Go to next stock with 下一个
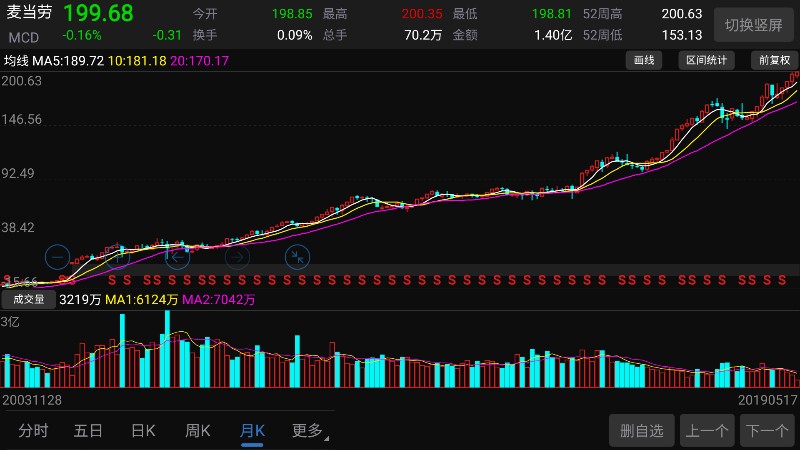Viewport: 800px width, 450px height. [x=767, y=431]
